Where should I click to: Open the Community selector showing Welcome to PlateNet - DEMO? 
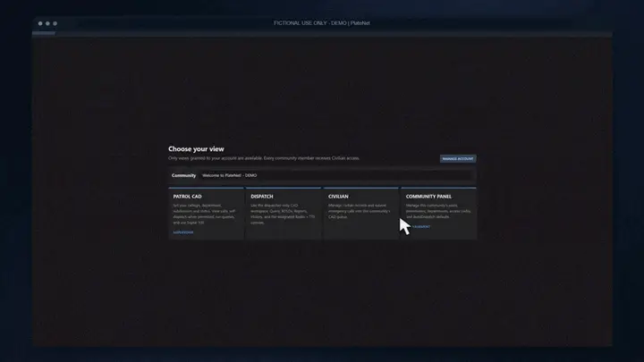point(336,175)
